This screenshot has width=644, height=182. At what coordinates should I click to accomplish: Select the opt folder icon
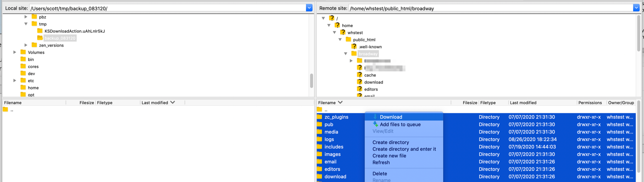(23, 95)
